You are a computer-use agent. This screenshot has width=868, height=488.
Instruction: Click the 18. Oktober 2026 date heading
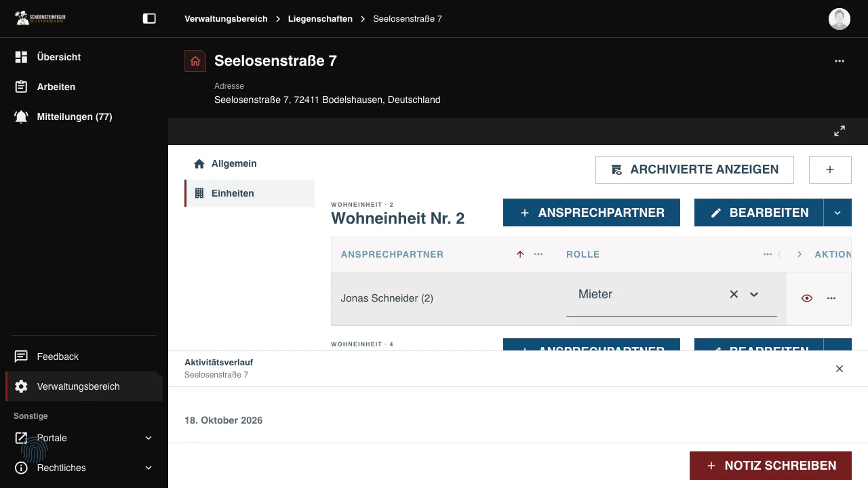(x=224, y=420)
